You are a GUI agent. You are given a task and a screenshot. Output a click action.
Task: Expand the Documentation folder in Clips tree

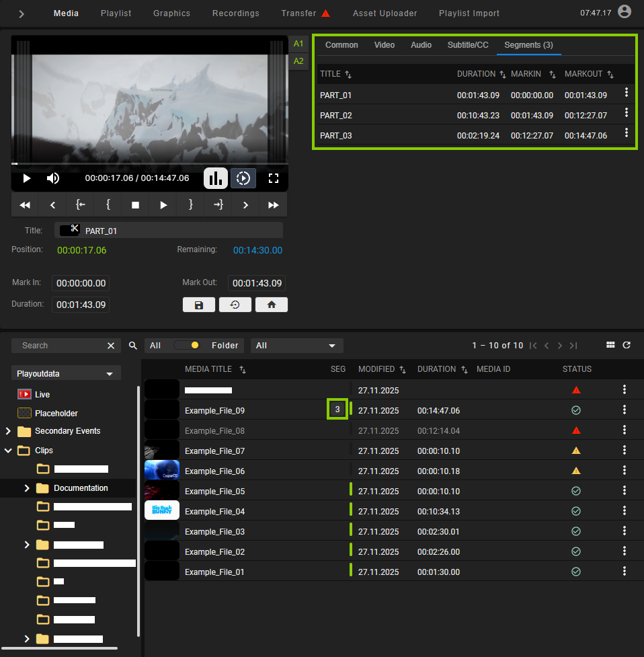(x=27, y=488)
